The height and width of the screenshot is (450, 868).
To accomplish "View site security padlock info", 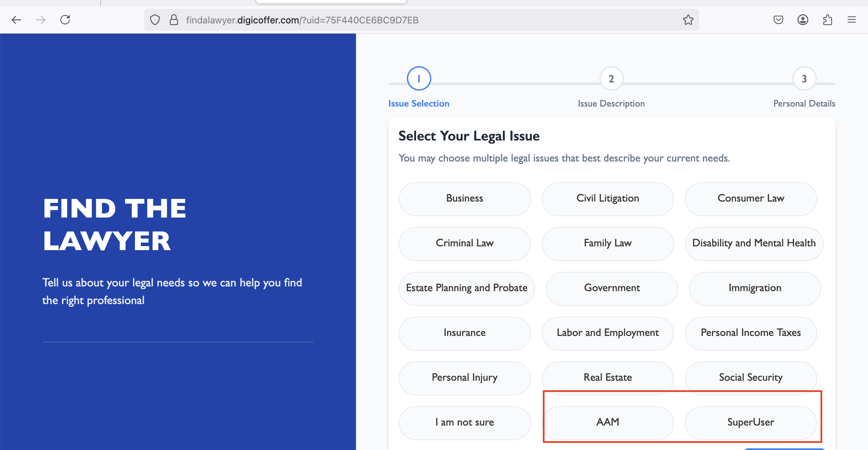I will pos(174,20).
